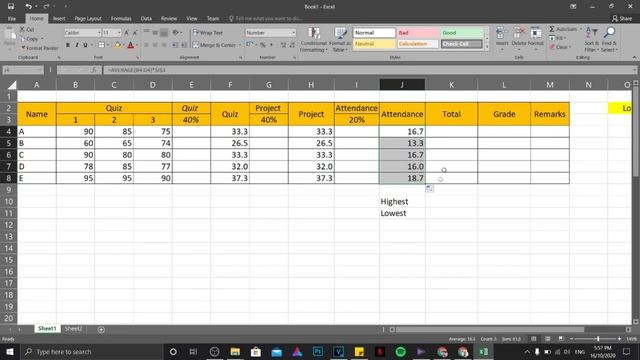Image resolution: width=640 pixels, height=360 pixels.
Task: Apply the Bad cell style
Action: 418,33
